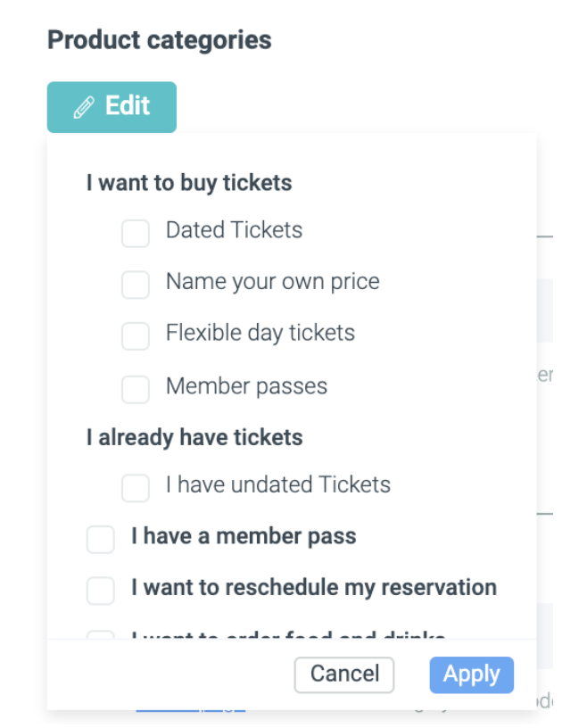
Task: Click the Member passes label text
Action: (x=246, y=386)
